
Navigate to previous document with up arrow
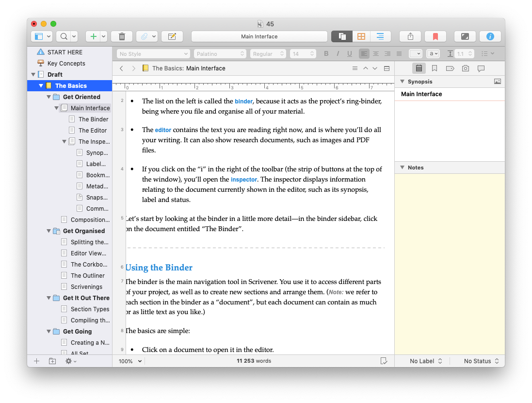365,68
